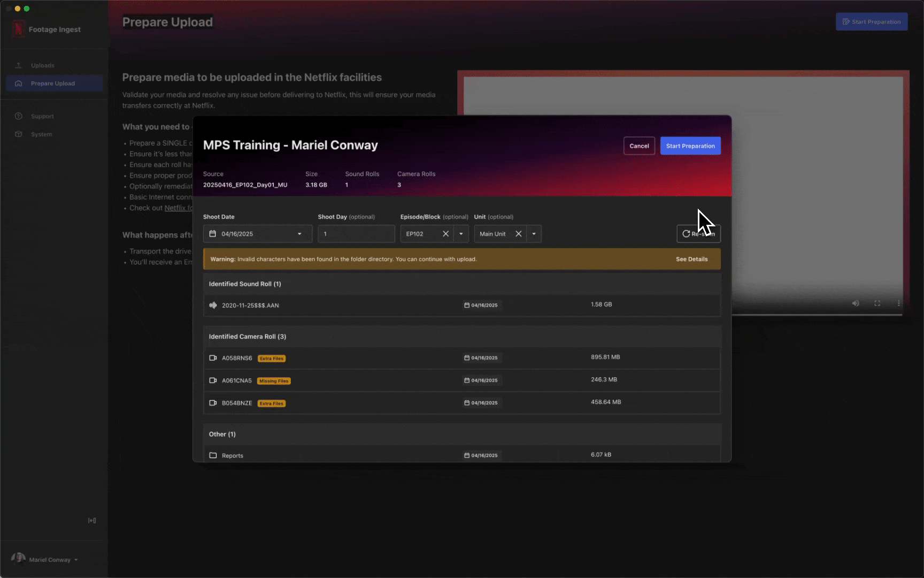The width and height of the screenshot is (924, 578).
Task: Expand the Episode/Block dropdown arrow
Action: pyautogui.click(x=461, y=234)
